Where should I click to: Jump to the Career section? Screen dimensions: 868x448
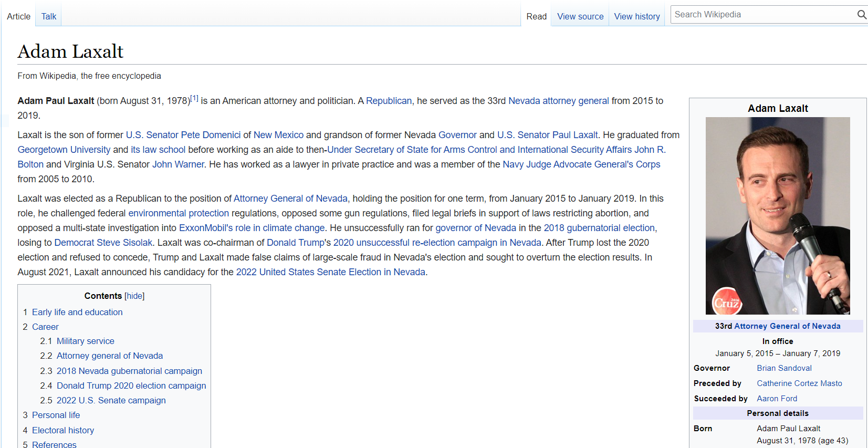pyautogui.click(x=45, y=327)
